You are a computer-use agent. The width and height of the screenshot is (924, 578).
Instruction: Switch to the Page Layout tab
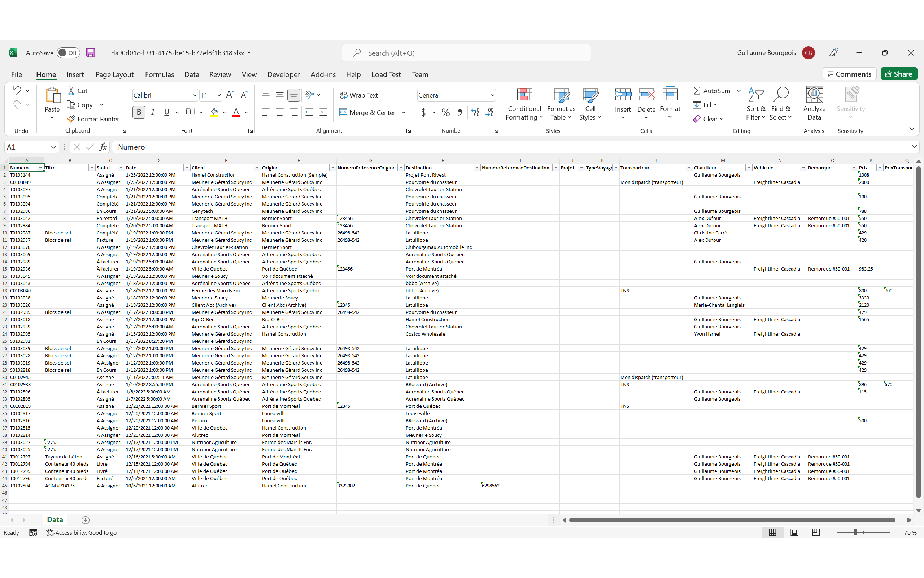point(114,74)
